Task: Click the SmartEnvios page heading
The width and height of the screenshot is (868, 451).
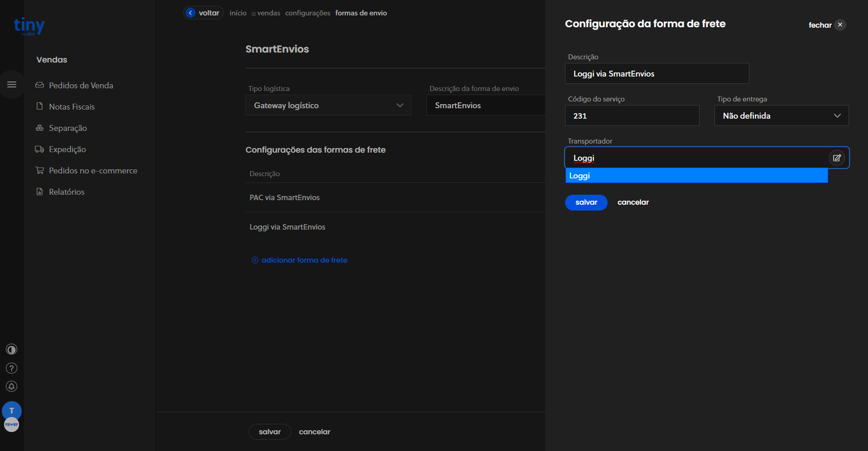Action: (277, 49)
